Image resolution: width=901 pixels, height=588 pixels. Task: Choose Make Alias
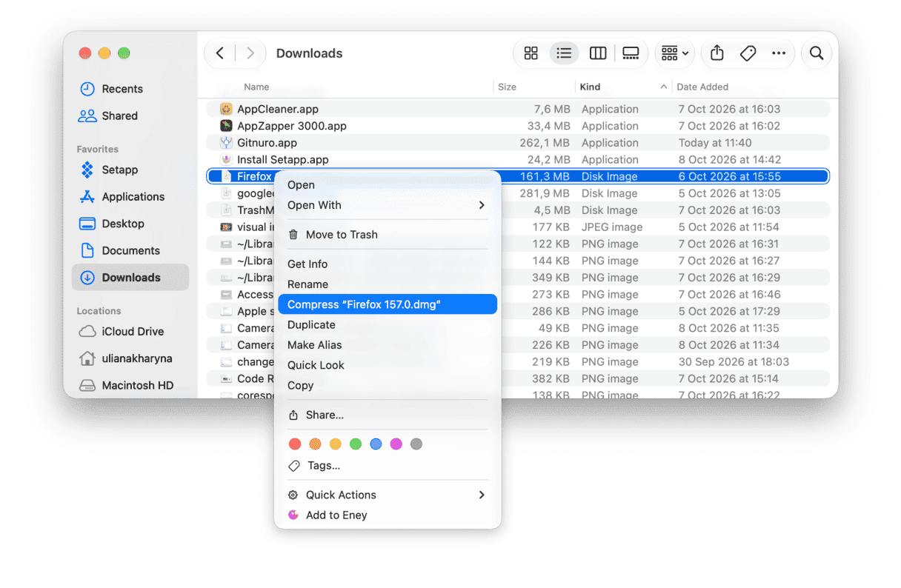coord(388,345)
